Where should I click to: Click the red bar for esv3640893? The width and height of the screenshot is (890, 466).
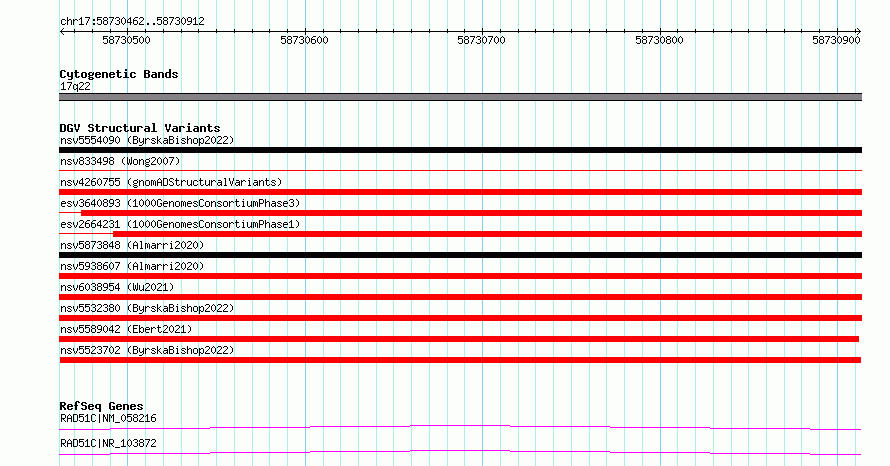coord(471,213)
